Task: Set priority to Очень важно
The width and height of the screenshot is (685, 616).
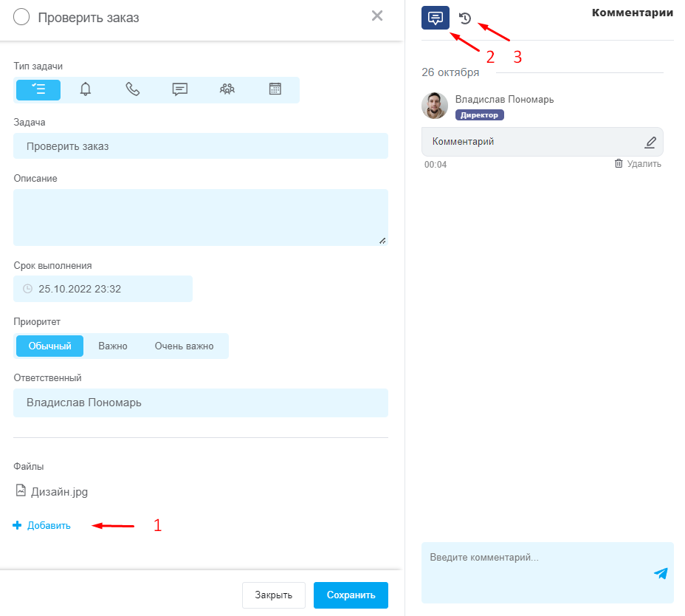Action: click(184, 346)
